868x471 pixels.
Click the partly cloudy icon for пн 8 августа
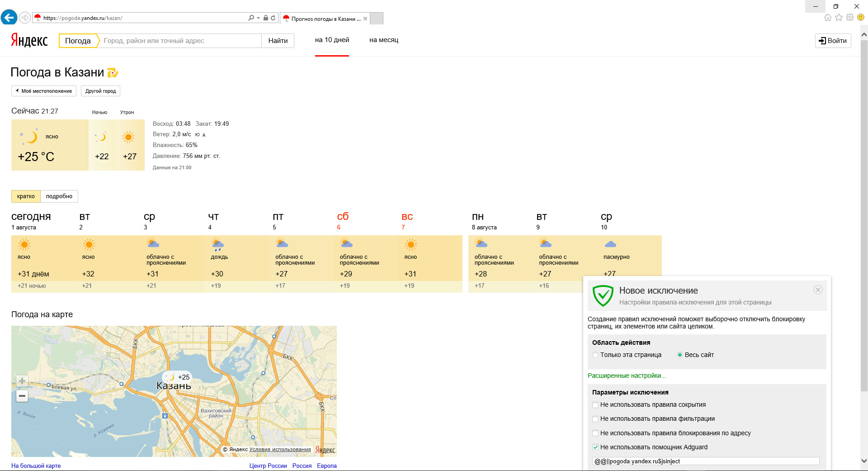click(481, 243)
